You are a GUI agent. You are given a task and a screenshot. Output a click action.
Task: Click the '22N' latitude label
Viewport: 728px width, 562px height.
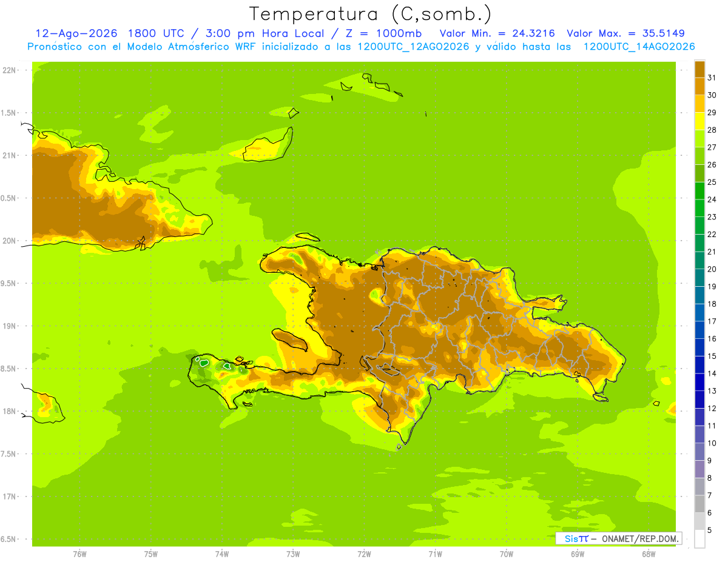tap(8, 70)
